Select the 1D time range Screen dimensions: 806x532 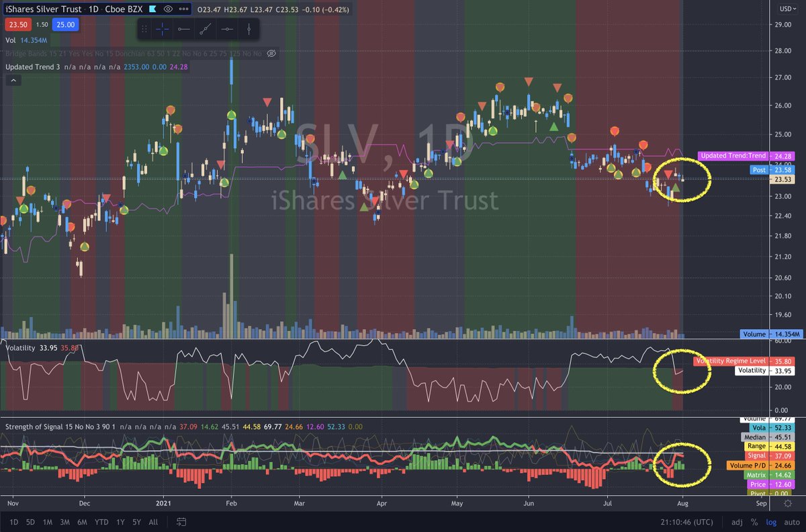(x=13, y=521)
